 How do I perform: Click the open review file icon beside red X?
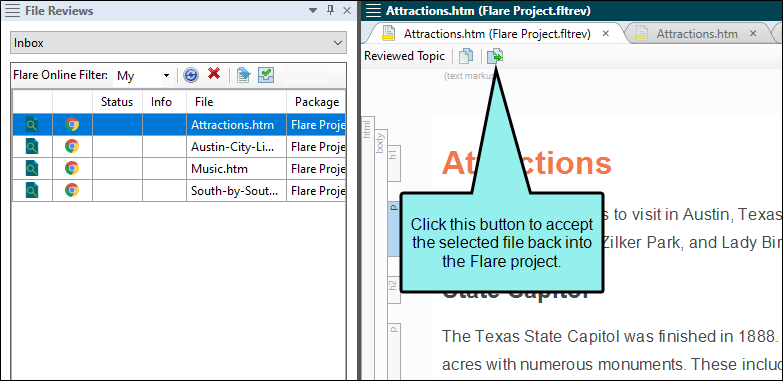(243, 75)
